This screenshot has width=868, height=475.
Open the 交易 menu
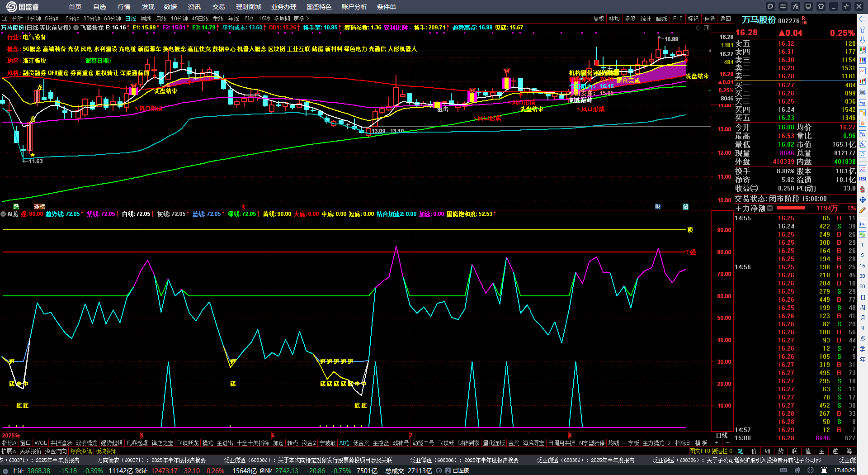click(219, 7)
